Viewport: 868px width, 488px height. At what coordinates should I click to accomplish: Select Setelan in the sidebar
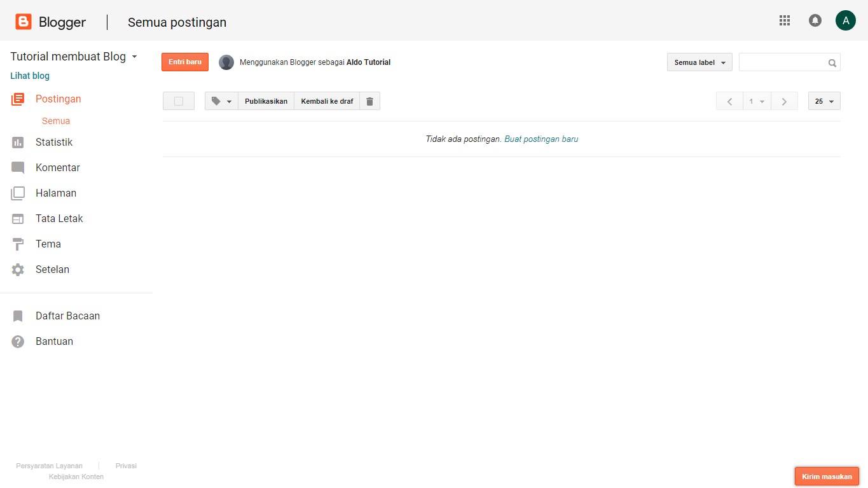pyautogui.click(x=52, y=269)
